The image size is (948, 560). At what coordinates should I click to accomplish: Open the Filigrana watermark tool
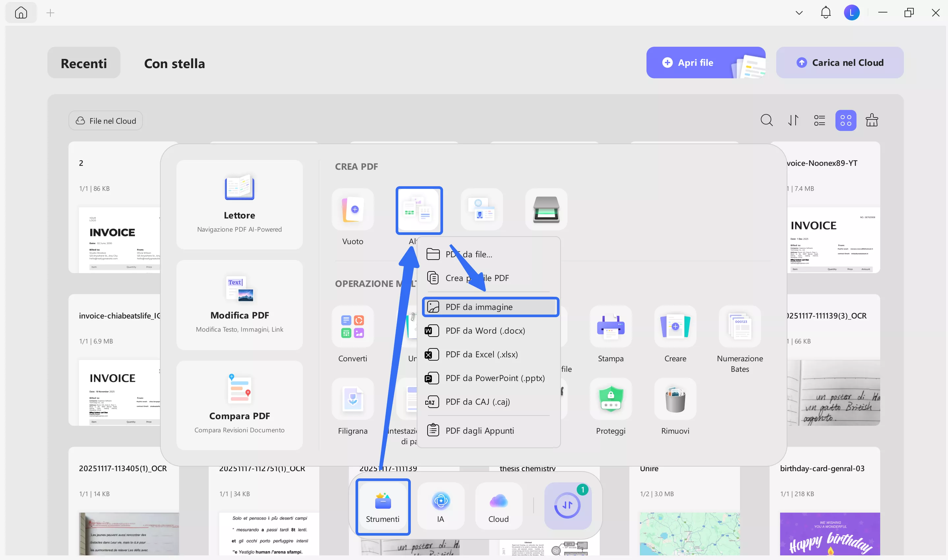pos(353,399)
